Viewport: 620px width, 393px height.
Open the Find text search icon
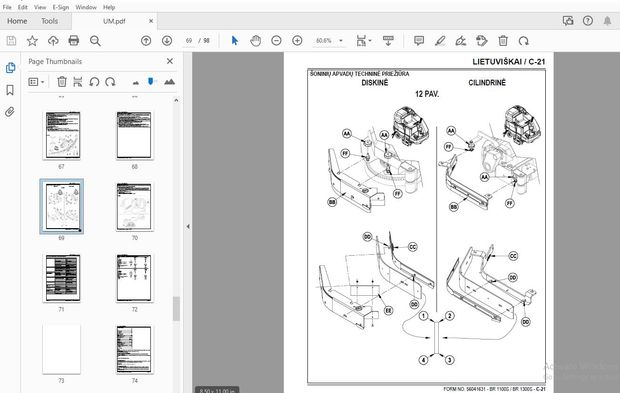point(95,40)
